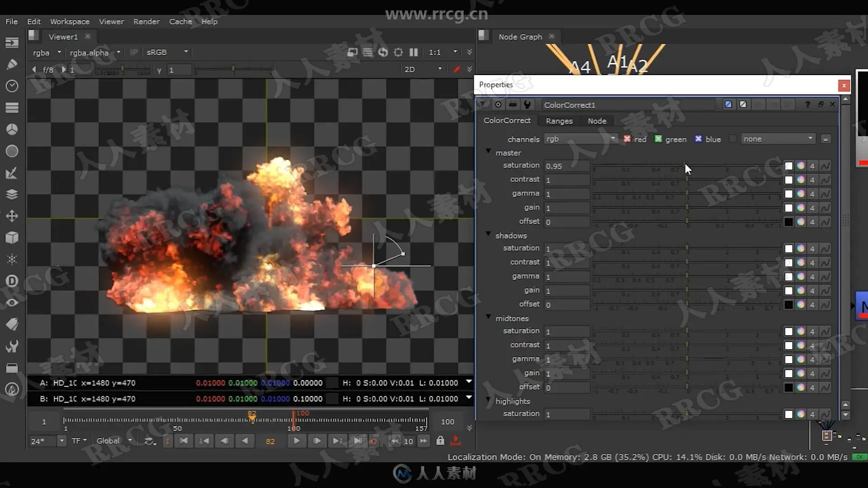Open the Transform nodes arrows icon
The width and height of the screenshot is (868, 488).
(12, 216)
